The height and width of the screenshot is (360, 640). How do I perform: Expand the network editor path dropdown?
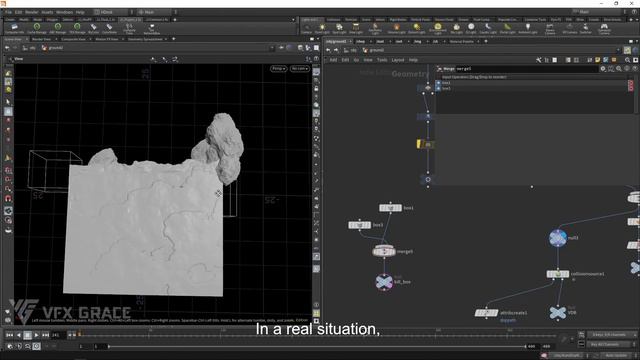618,51
